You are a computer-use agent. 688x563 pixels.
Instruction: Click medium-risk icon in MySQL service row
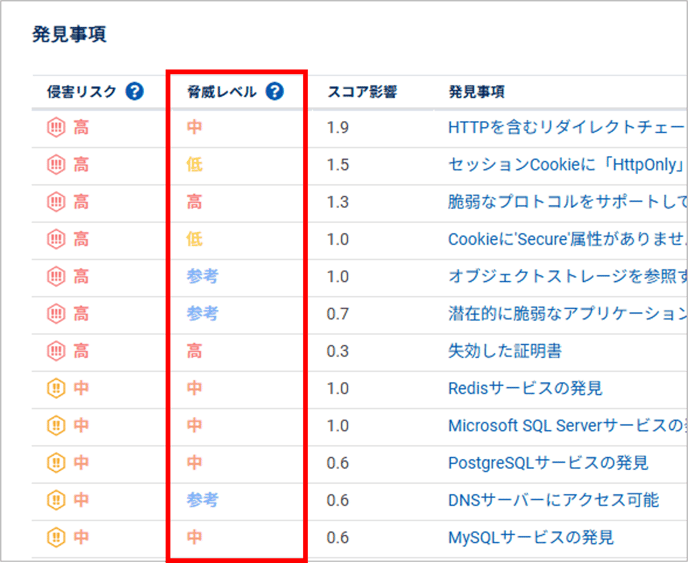[x=56, y=538]
